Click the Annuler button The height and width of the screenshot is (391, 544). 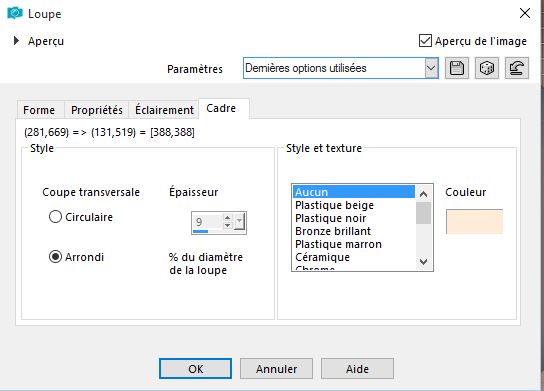pyautogui.click(x=276, y=368)
